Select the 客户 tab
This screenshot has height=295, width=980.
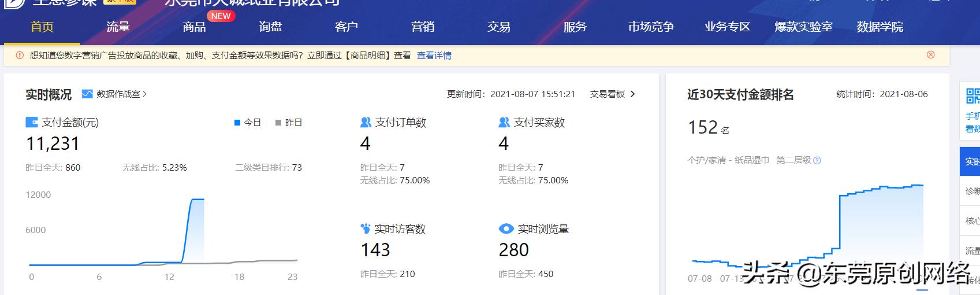click(346, 27)
